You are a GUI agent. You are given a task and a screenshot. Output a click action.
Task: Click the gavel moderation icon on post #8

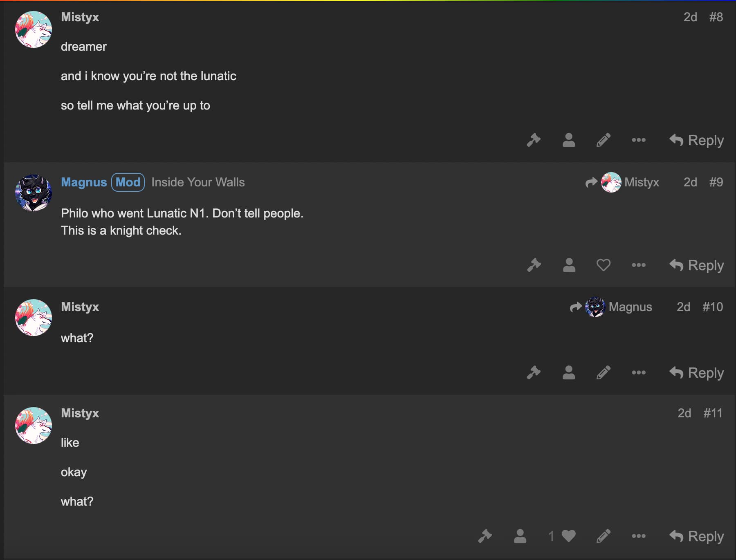tap(534, 140)
